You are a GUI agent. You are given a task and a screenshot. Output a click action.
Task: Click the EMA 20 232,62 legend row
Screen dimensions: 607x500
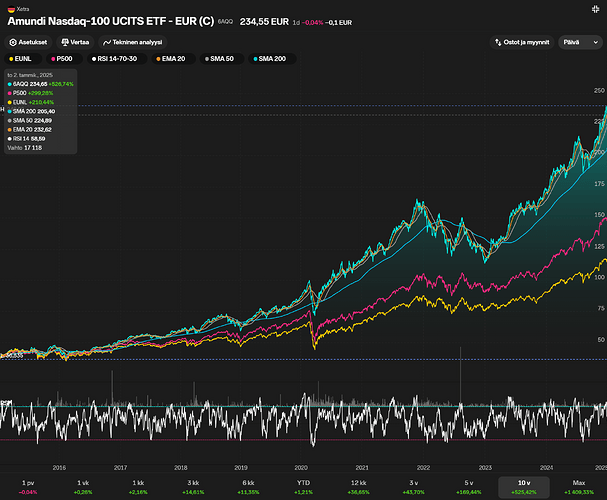tap(29, 129)
